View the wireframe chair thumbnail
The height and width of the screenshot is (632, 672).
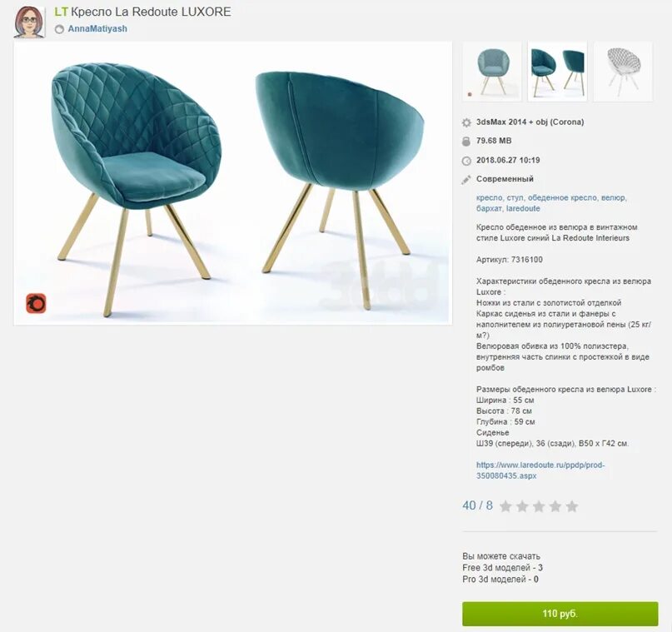623,72
